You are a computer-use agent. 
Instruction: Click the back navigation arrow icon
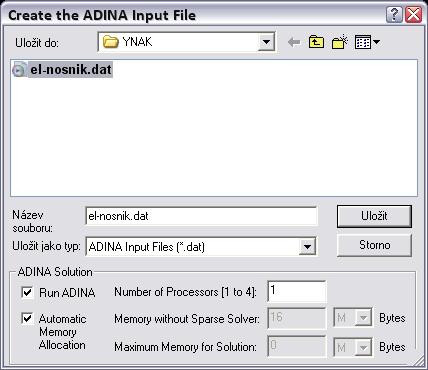click(294, 42)
